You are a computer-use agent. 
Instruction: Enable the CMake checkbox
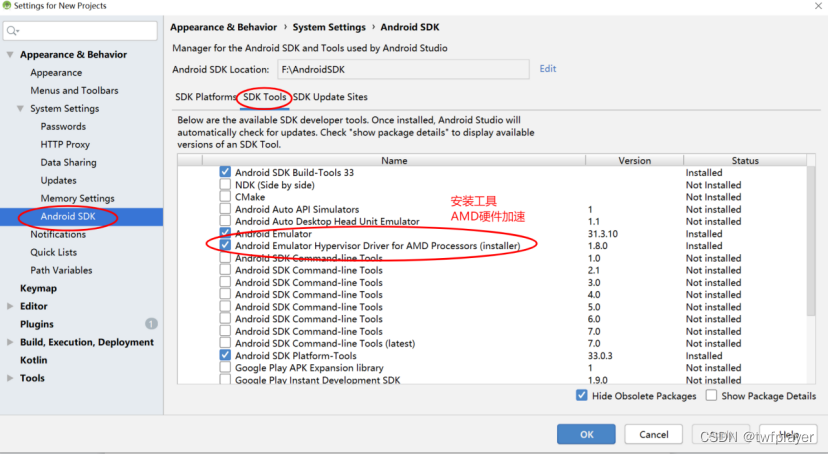[x=225, y=196]
